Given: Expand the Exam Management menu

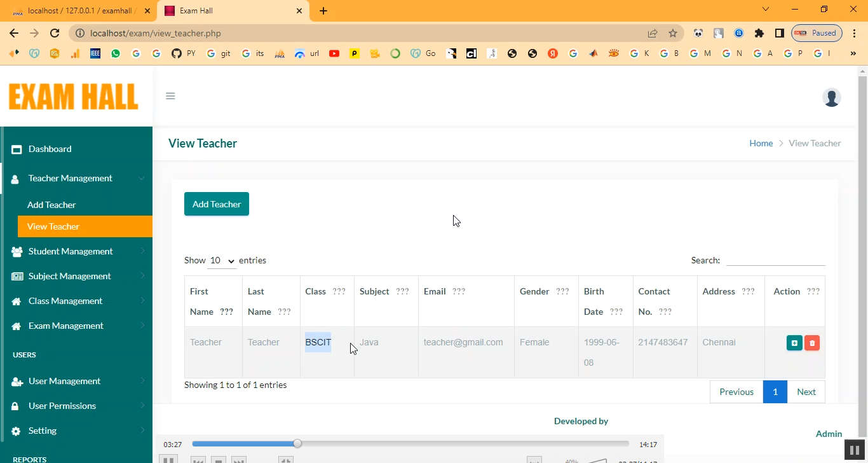Looking at the screenshot, I should [66, 326].
